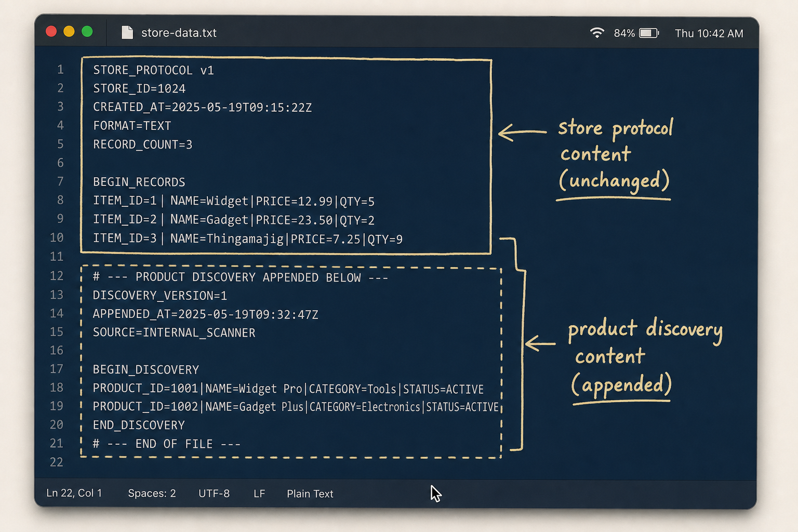Click the ITEM_ID=1 Widget record line

click(234, 201)
